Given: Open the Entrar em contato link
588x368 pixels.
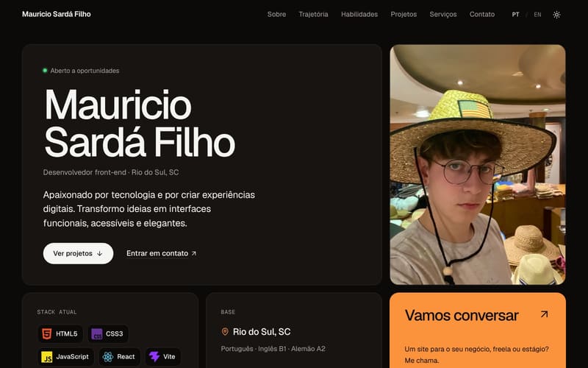Looking at the screenshot, I should coord(161,253).
